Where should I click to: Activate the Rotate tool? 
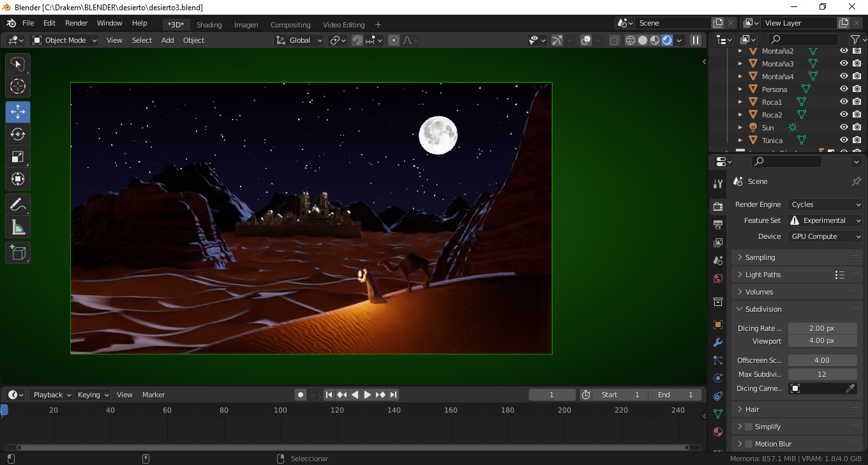(18, 134)
